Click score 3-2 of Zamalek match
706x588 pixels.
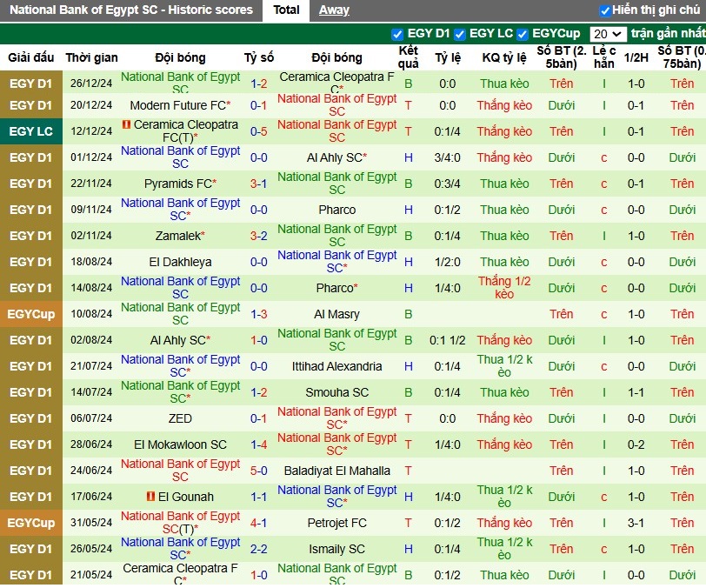(258, 236)
